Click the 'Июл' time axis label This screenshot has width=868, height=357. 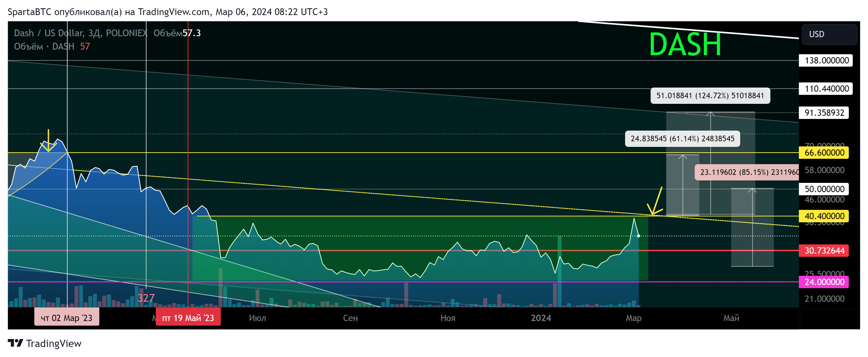[258, 318]
